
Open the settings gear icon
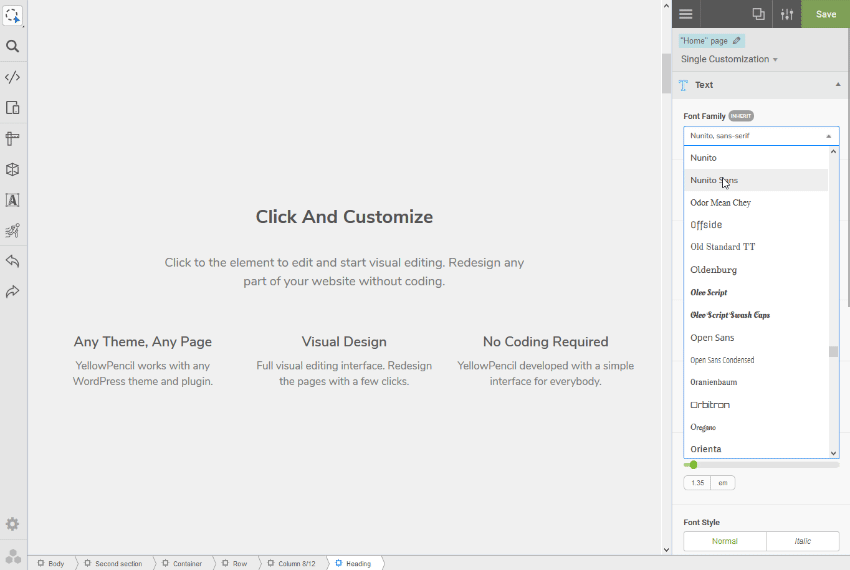(12, 524)
